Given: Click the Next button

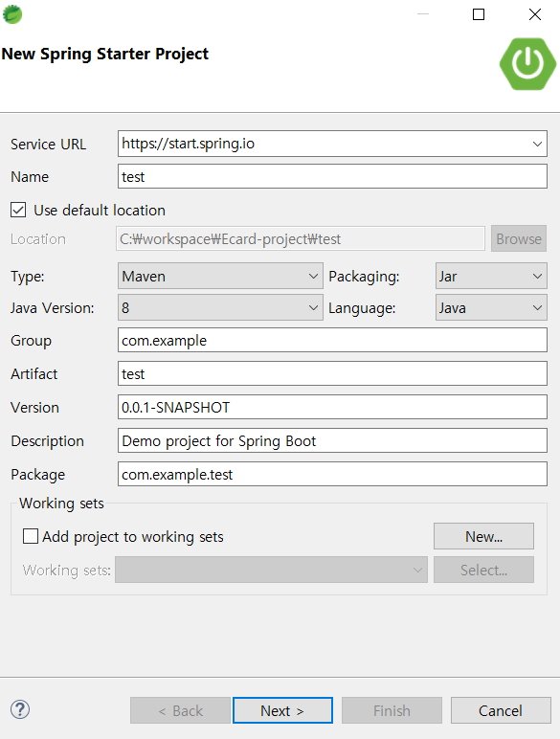Looking at the screenshot, I should click(x=282, y=710).
